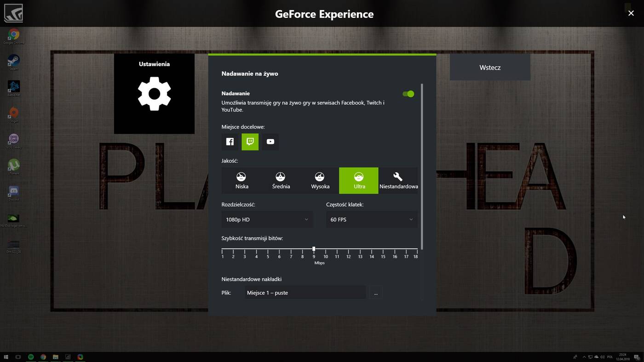Open the Discord desktop shortcut
The image size is (644, 362).
[x=14, y=192]
